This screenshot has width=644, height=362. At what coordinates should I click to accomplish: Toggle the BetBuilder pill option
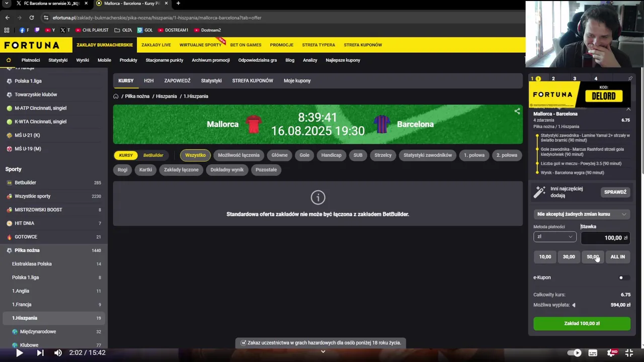pos(153,155)
